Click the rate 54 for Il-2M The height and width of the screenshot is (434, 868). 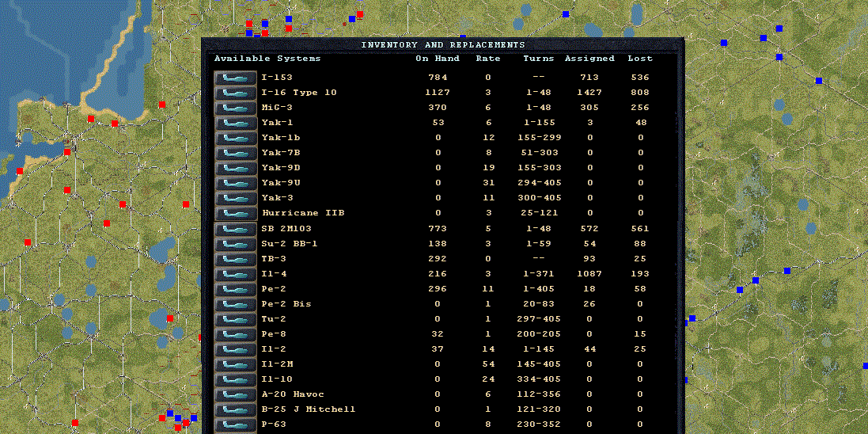[x=489, y=364]
